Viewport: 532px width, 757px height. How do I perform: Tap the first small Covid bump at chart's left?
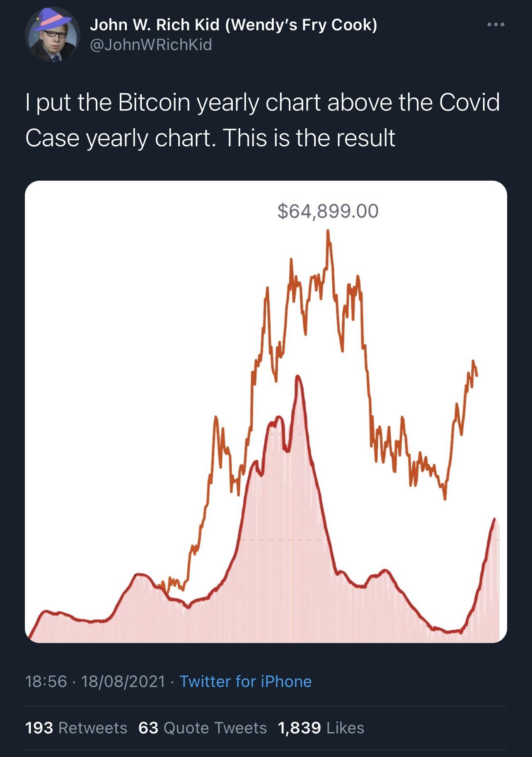[45, 612]
